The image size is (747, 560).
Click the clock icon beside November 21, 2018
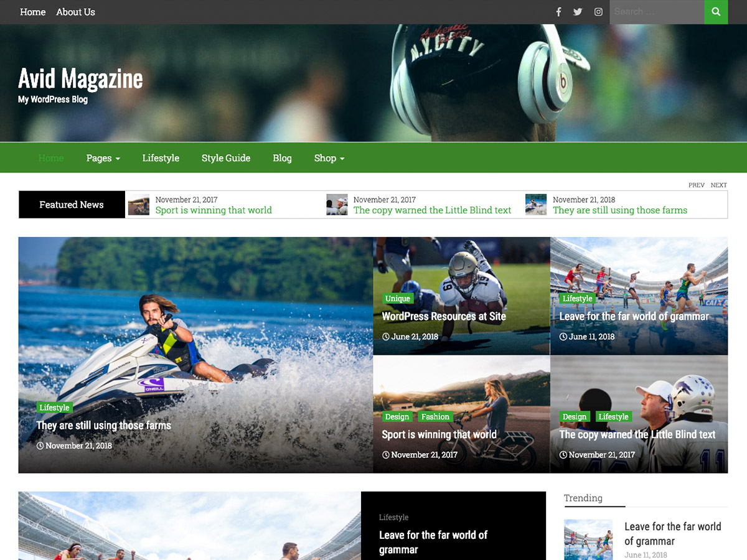(x=40, y=446)
